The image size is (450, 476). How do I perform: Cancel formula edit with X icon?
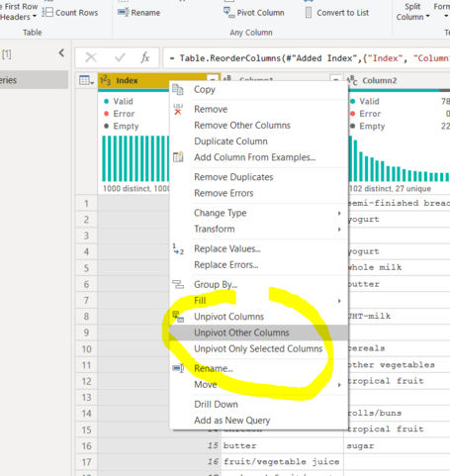pyautogui.click(x=91, y=57)
